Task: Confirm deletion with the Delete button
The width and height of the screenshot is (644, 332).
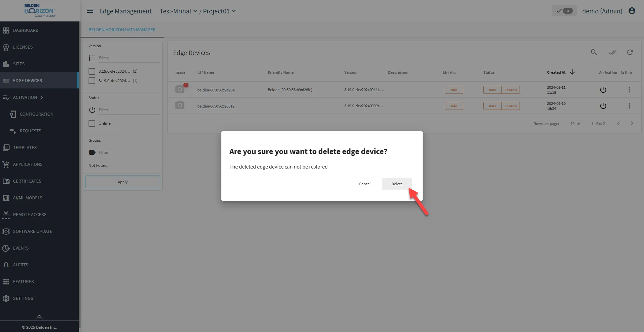Action: tap(397, 184)
